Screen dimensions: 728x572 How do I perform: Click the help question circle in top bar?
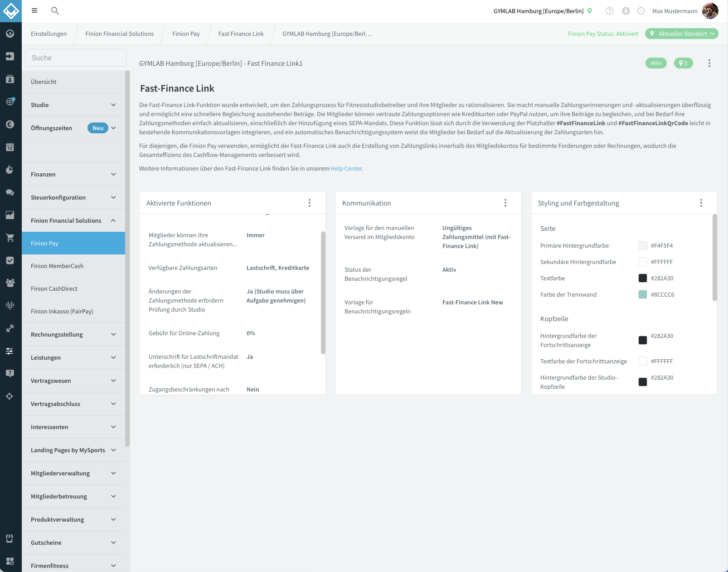[x=610, y=11]
